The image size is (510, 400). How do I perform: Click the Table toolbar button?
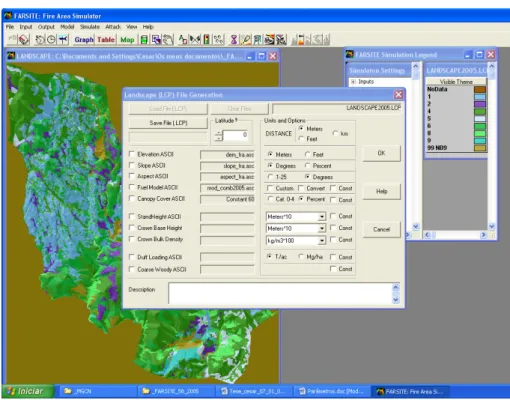106,40
